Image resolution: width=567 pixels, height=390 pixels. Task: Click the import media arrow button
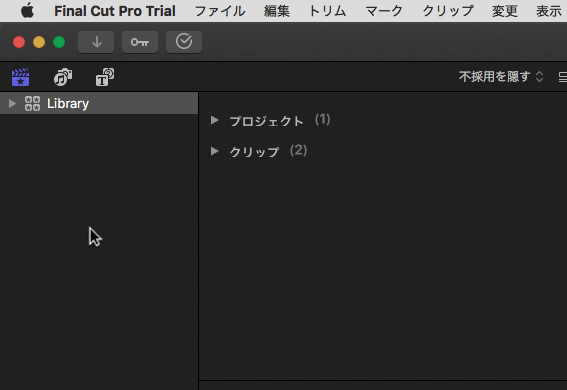tap(96, 42)
